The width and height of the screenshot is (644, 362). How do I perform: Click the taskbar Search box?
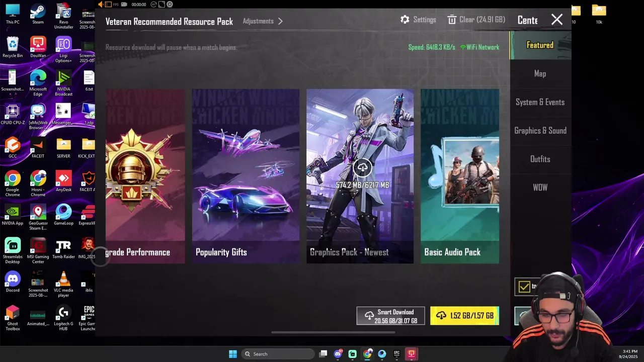[278, 354]
